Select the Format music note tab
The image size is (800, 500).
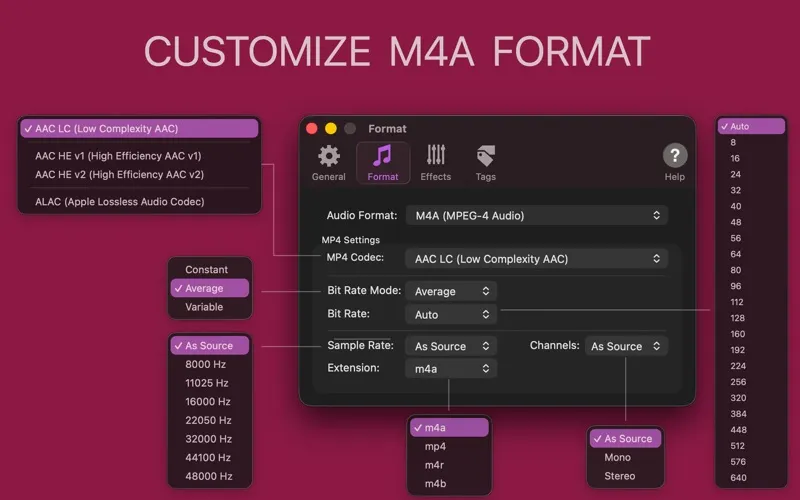[383, 163]
